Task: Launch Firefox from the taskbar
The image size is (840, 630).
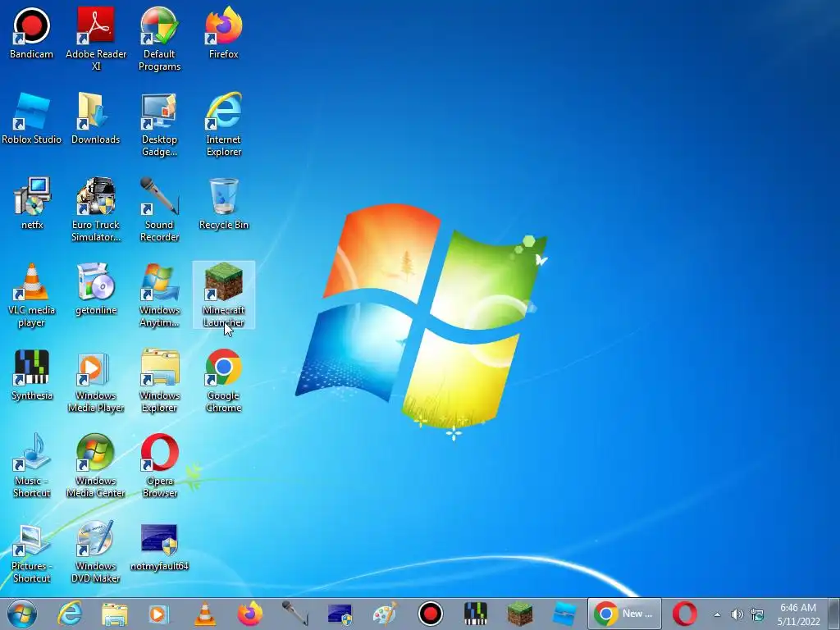Action: [x=249, y=614]
